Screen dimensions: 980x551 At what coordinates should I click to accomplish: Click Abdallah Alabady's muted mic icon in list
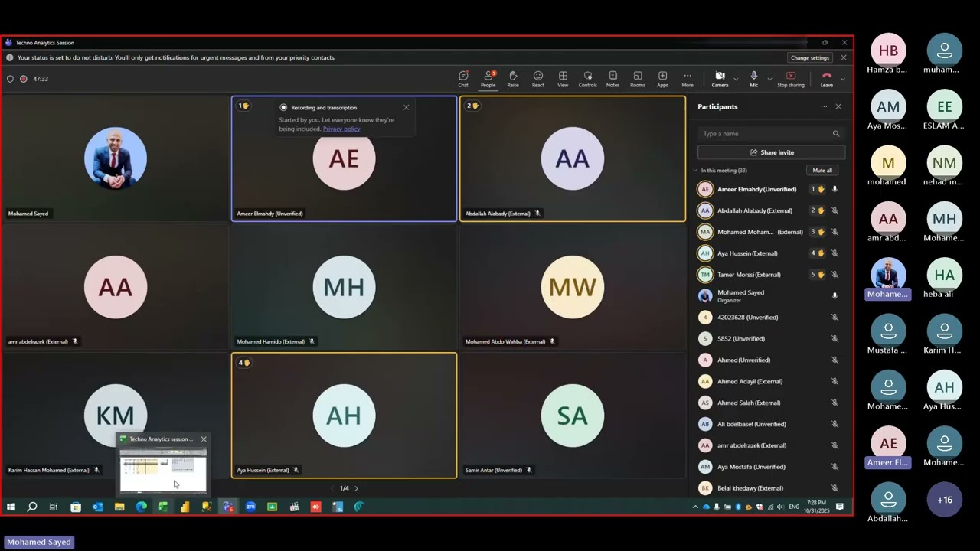(x=835, y=210)
